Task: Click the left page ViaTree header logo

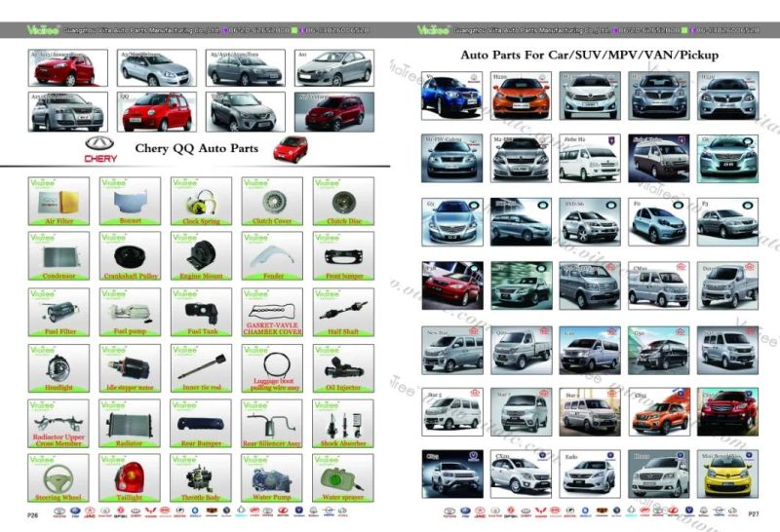Action: click(x=43, y=30)
